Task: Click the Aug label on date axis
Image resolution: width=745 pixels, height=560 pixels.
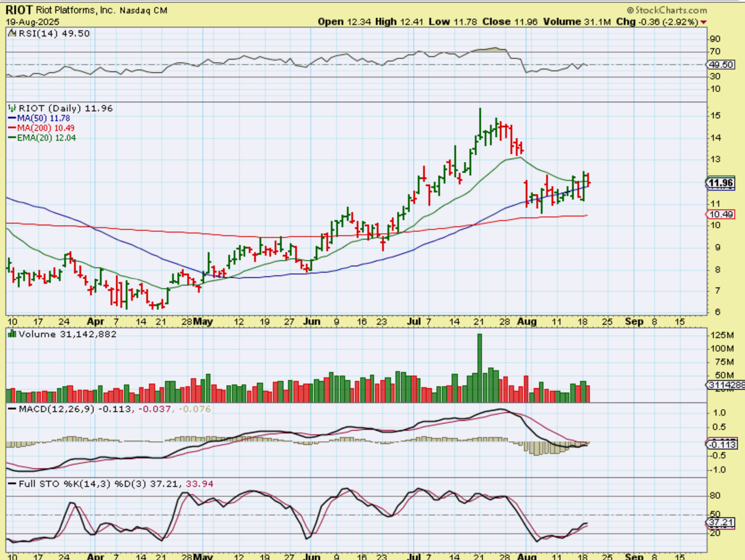Action: point(527,322)
